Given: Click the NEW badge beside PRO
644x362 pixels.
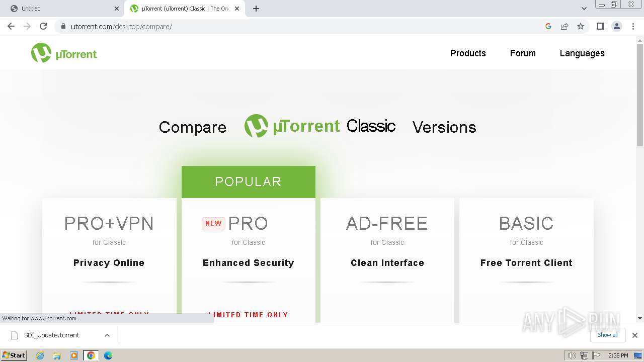Looking at the screenshot, I should [213, 224].
